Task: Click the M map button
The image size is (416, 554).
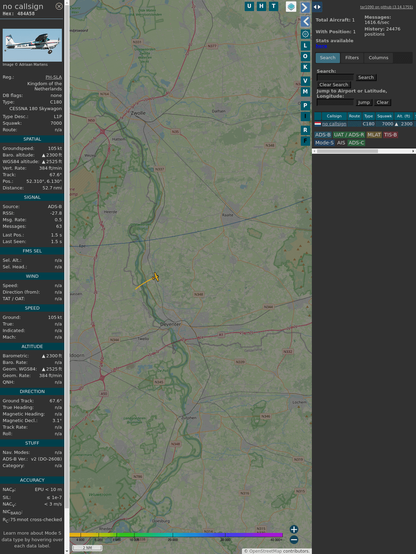Action: coord(305,92)
